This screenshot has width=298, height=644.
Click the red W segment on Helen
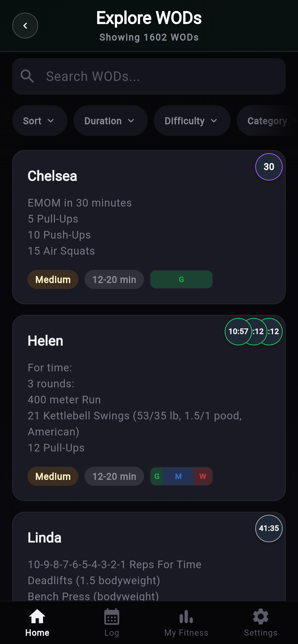click(x=203, y=476)
